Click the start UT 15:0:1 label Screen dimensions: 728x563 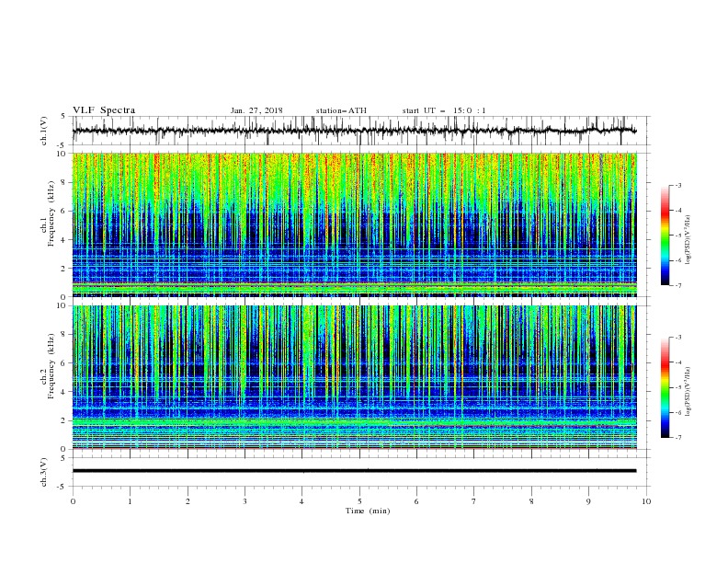click(444, 110)
